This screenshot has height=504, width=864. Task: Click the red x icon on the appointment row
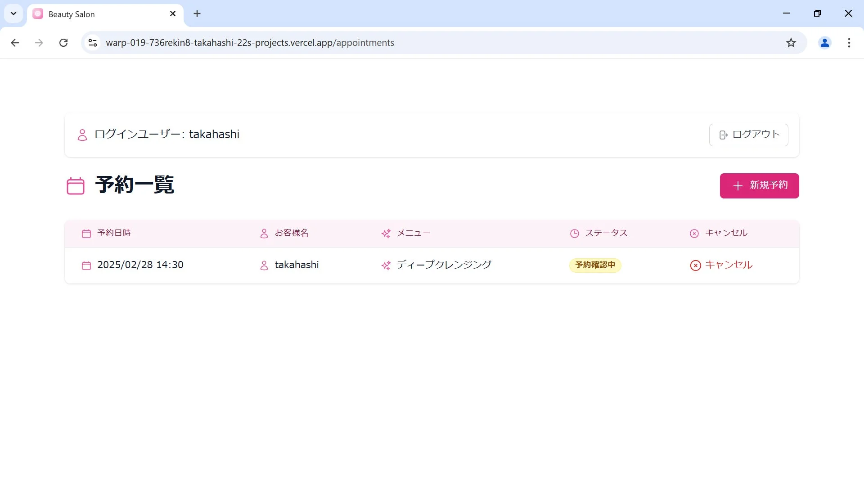point(695,265)
